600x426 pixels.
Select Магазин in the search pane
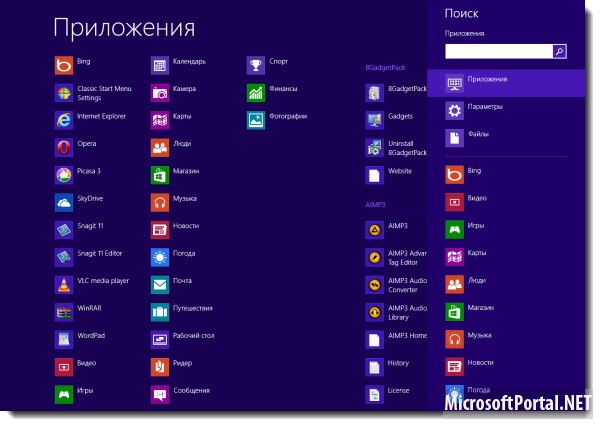506,312
